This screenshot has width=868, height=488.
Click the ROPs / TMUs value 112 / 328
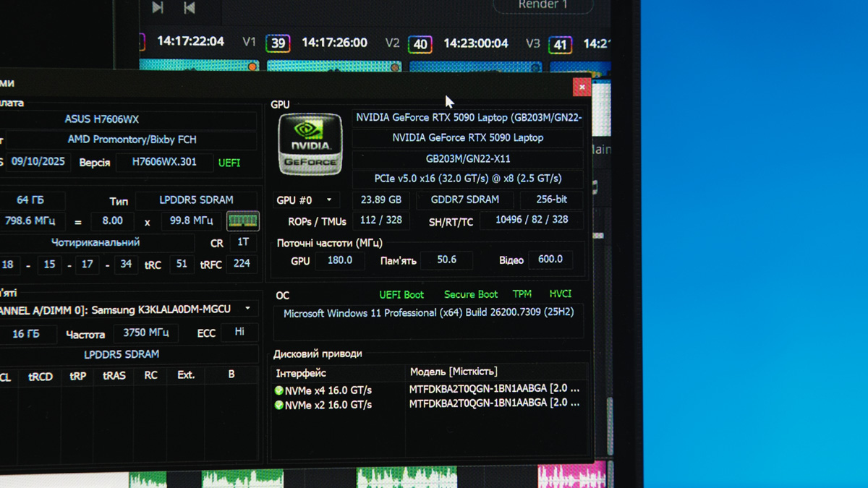point(380,221)
